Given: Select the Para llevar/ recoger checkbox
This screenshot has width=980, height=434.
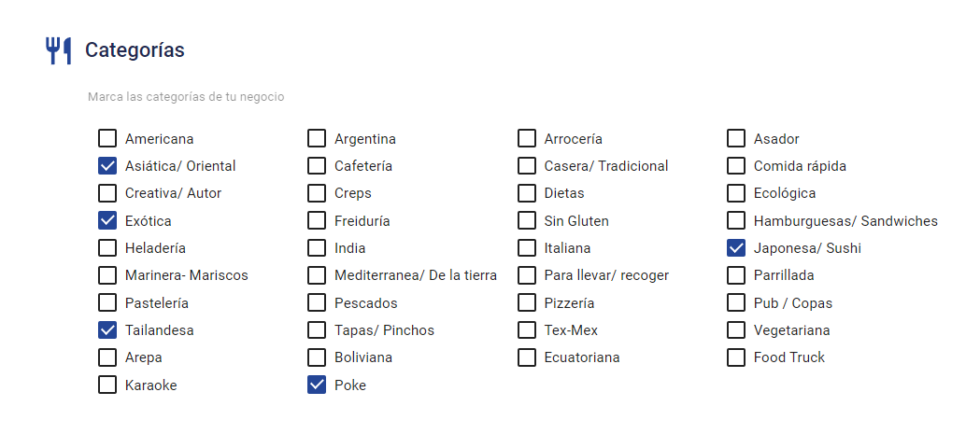Looking at the screenshot, I should (527, 275).
